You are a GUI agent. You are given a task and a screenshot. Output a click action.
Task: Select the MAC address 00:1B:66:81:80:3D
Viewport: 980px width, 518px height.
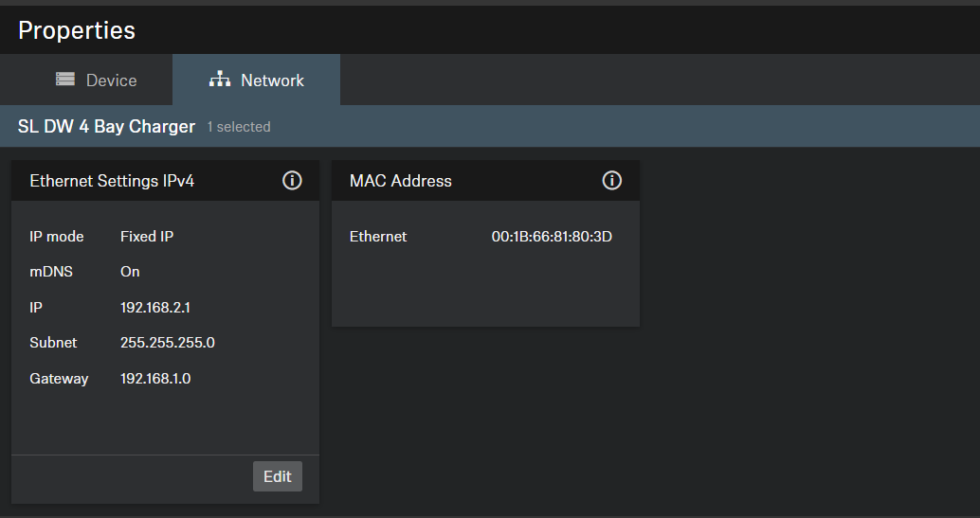point(552,237)
